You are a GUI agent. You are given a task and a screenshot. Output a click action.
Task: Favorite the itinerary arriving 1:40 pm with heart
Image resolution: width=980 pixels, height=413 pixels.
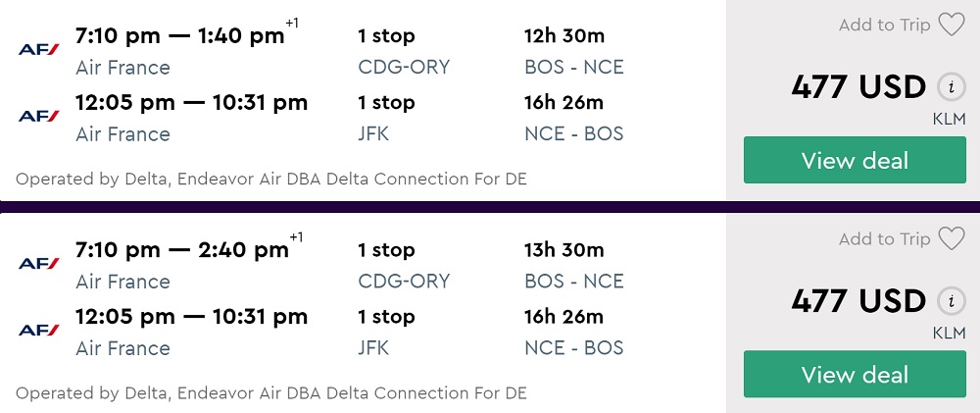pos(952,26)
